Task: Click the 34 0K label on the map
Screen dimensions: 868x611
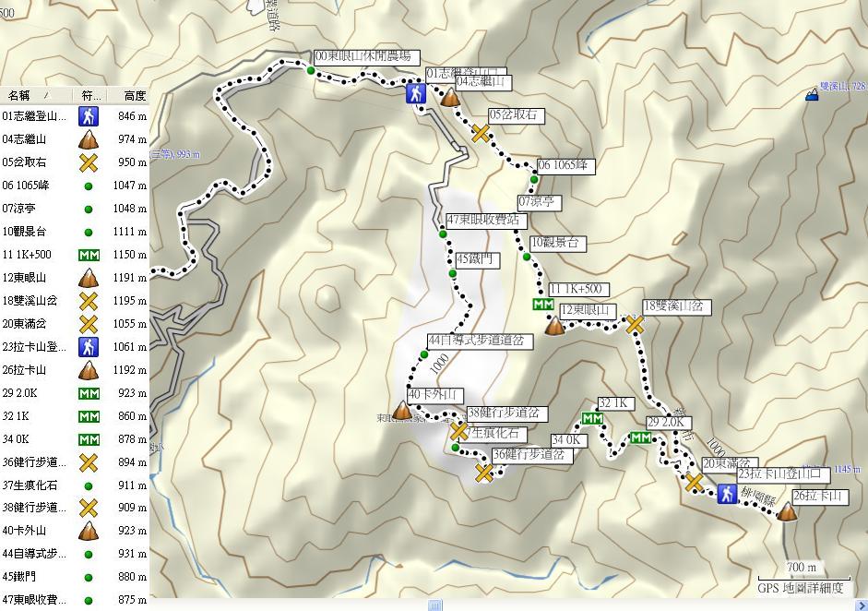Action: click(568, 441)
